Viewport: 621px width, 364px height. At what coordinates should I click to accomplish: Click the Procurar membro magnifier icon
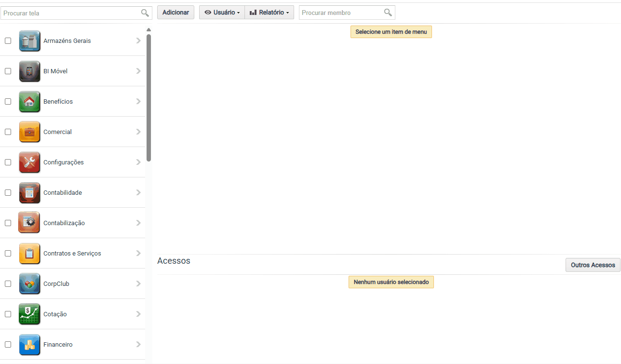[388, 13]
